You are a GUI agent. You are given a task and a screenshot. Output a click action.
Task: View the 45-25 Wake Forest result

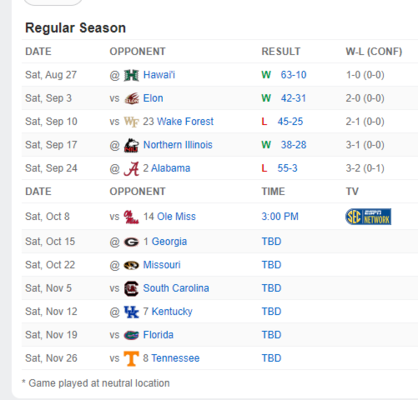coord(290,121)
